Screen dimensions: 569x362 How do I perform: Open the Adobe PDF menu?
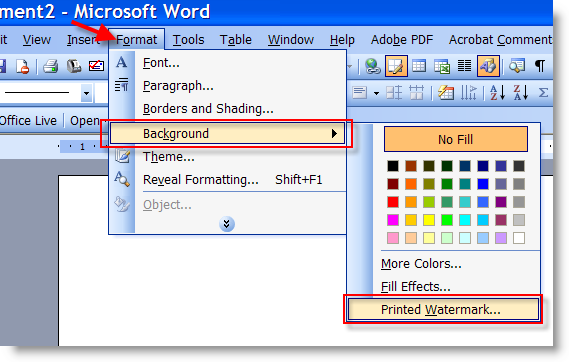pyautogui.click(x=402, y=40)
